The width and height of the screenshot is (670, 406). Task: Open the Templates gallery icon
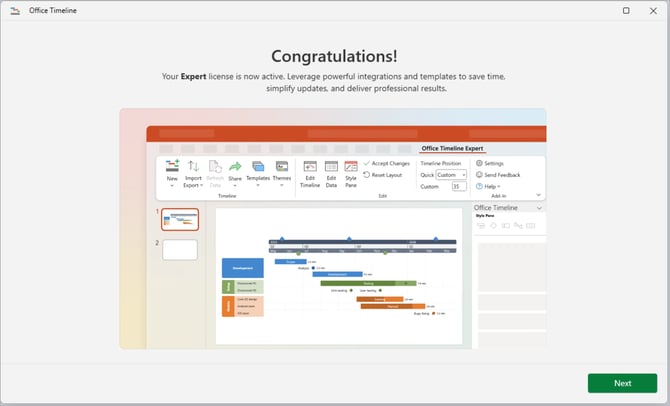[258, 167]
